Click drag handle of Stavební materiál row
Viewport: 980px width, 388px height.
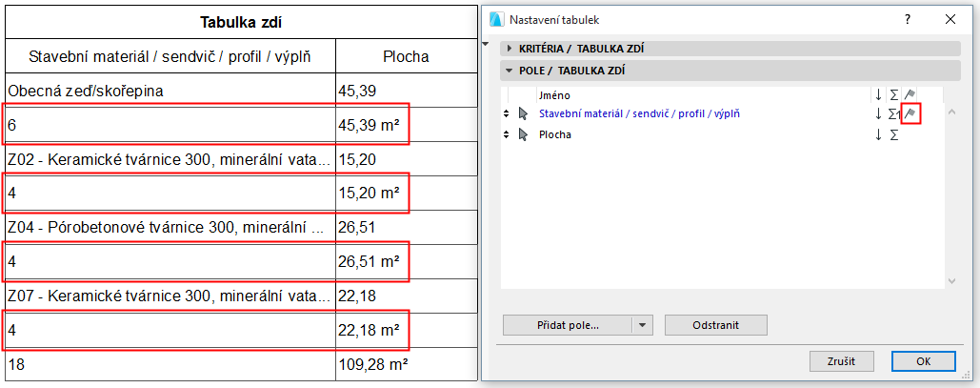[x=507, y=114]
